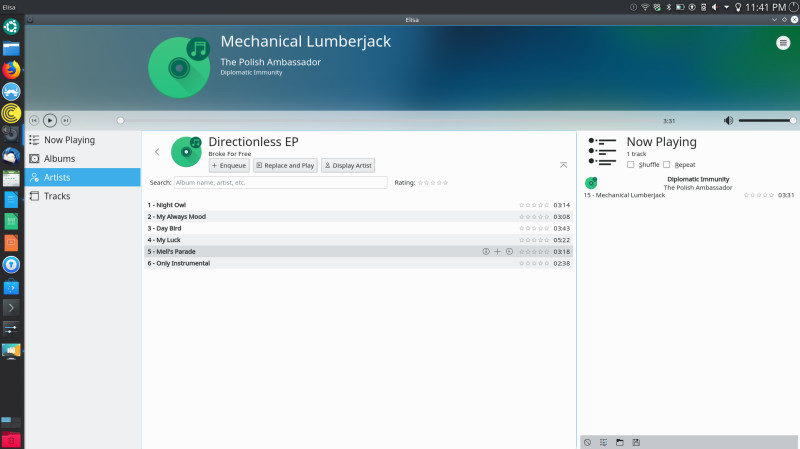
Task: Skip to the next track
Action: (x=66, y=120)
